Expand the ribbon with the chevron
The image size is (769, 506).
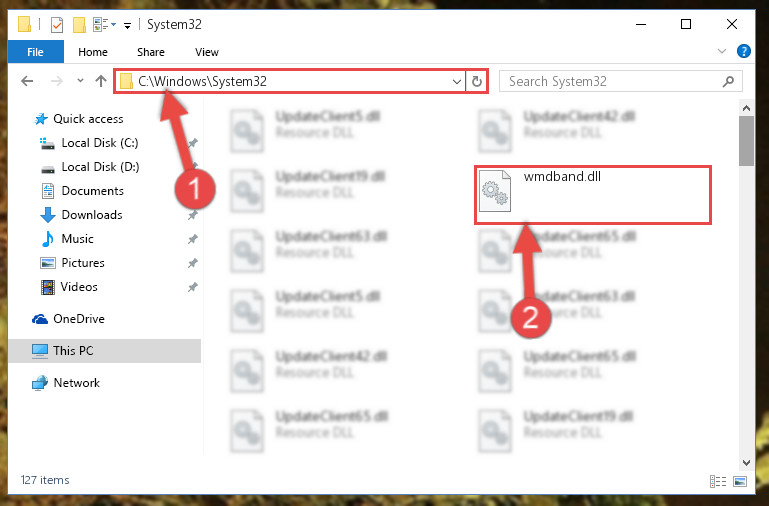(x=721, y=51)
